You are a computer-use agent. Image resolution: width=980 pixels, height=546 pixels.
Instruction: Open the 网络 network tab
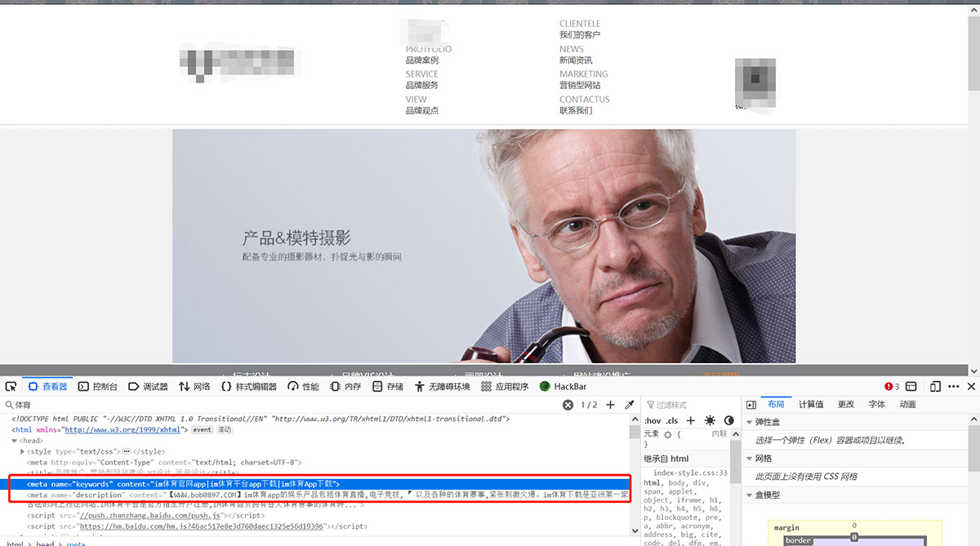click(194, 386)
